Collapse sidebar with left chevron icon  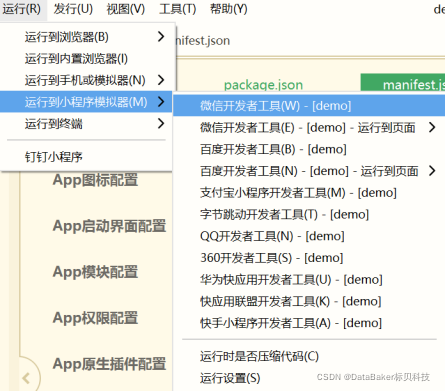click(26, 378)
